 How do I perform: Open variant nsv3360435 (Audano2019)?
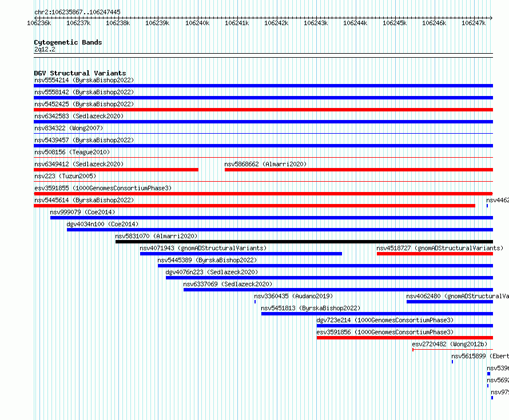[x=293, y=296]
